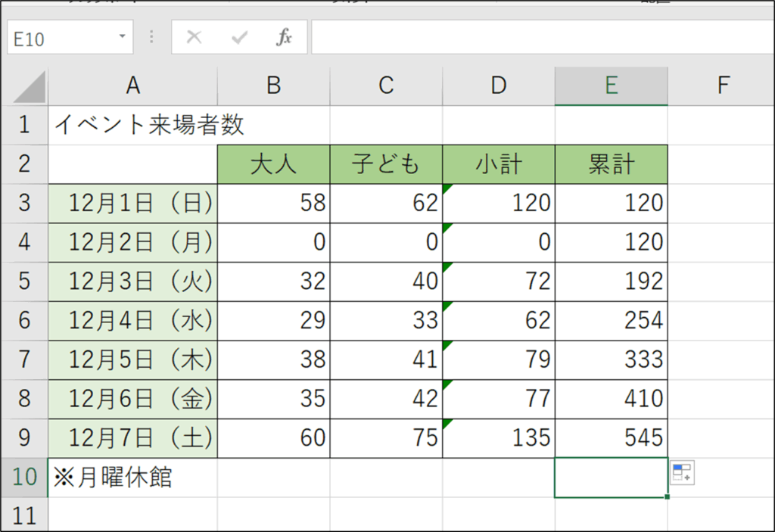
Task: Select adult count cell with 58
Action: 274,204
